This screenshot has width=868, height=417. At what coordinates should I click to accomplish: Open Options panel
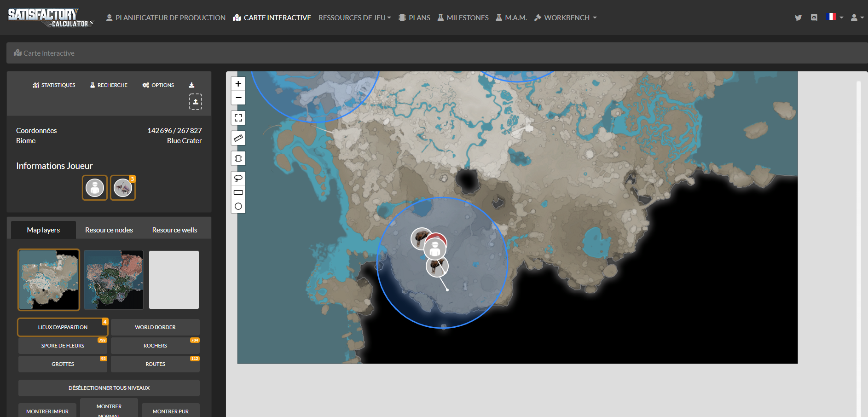(158, 85)
